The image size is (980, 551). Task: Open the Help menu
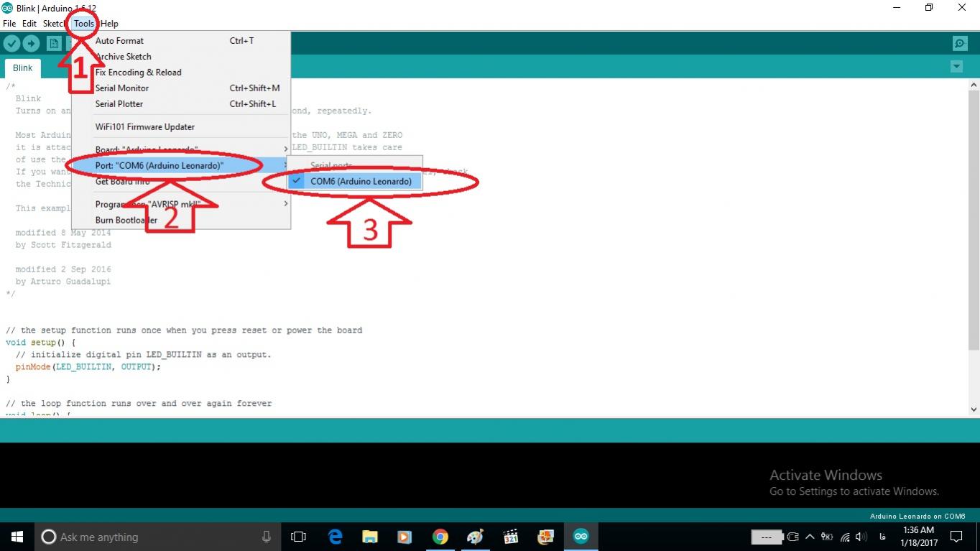[x=109, y=24]
